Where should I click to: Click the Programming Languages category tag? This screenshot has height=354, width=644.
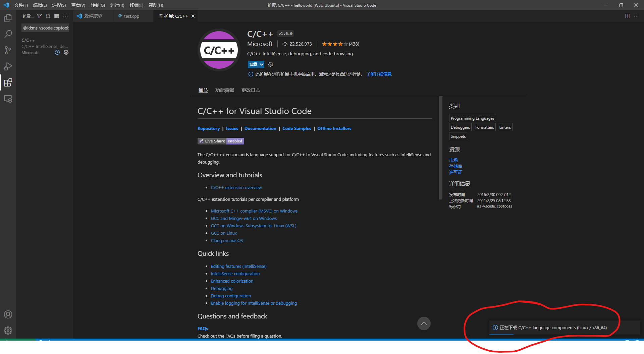[x=472, y=118]
